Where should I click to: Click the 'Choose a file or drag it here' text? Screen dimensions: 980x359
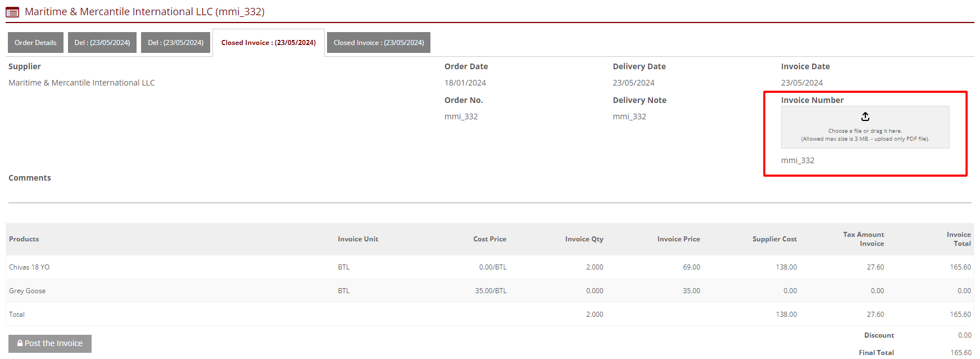[x=864, y=131]
